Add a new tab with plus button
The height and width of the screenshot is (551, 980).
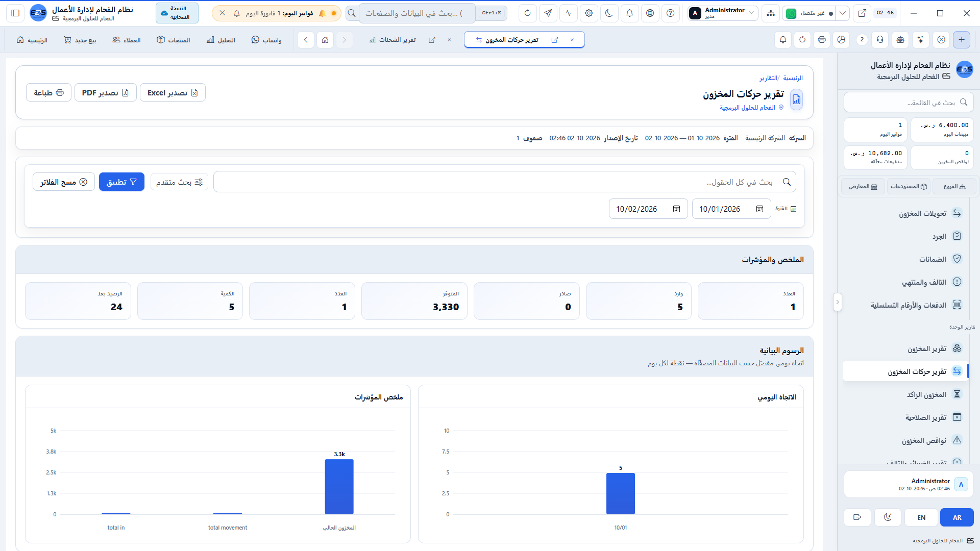point(962,40)
